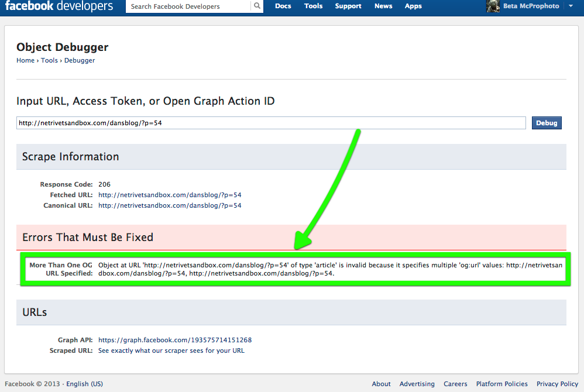Go to Tools breadcrumb link
This screenshot has height=392, width=584.
[49, 60]
